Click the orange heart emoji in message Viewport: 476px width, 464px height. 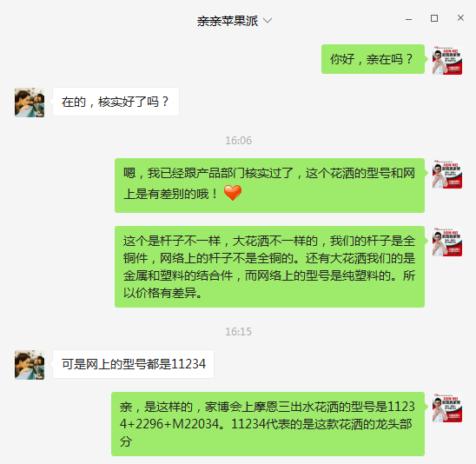tap(233, 193)
